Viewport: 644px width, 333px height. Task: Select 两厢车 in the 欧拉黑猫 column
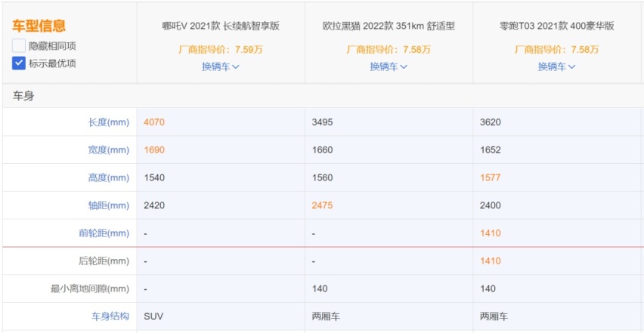click(x=326, y=316)
